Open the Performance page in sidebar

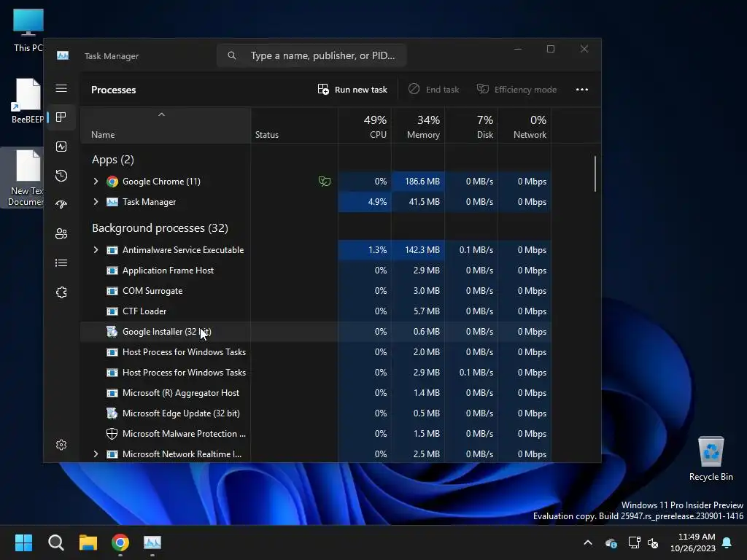click(x=61, y=147)
